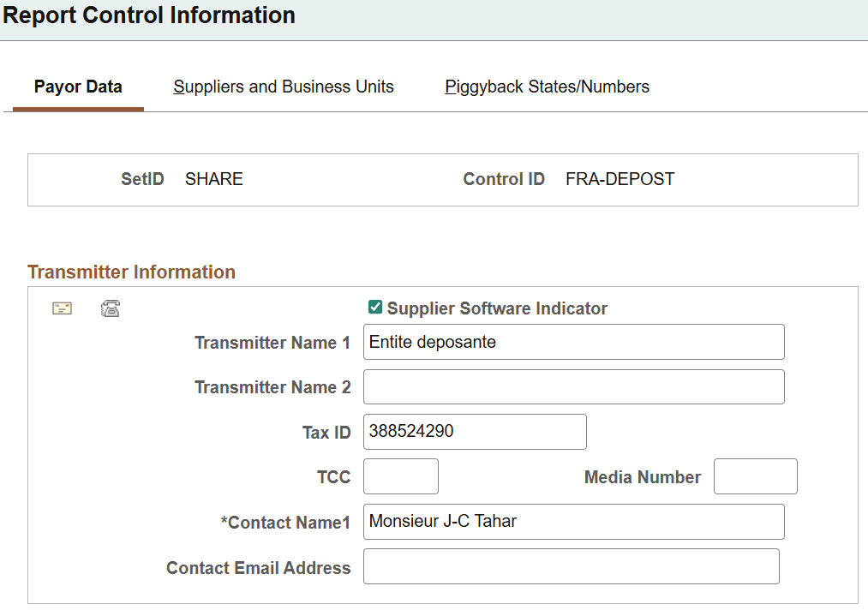Click the SetID value SHARE

(213, 179)
